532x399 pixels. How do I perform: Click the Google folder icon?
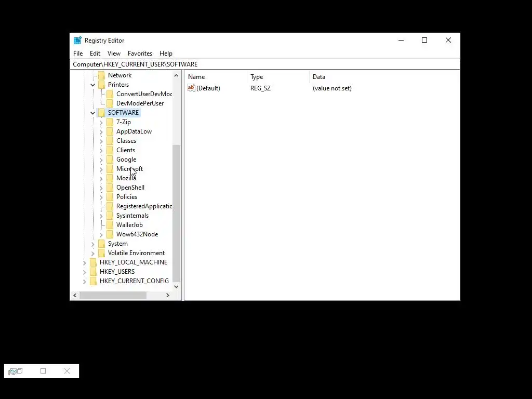pyautogui.click(x=110, y=159)
